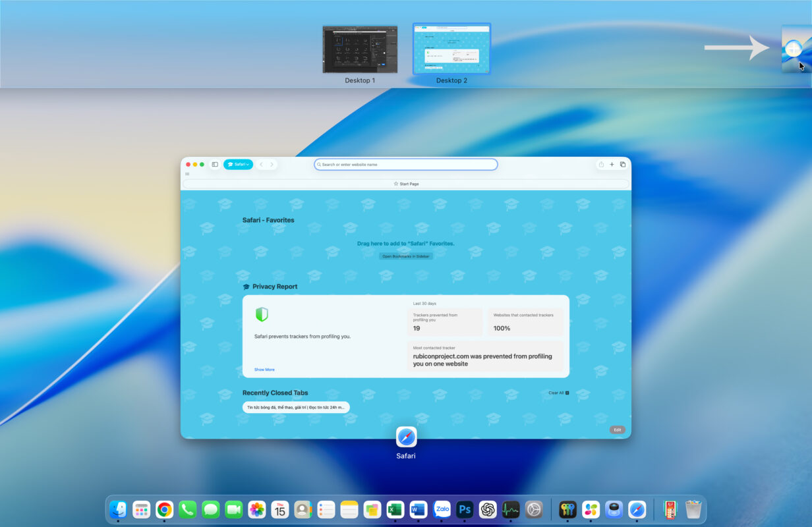
Task: Open the Photoshop app in the Dock
Action: (x=465, y=509)
